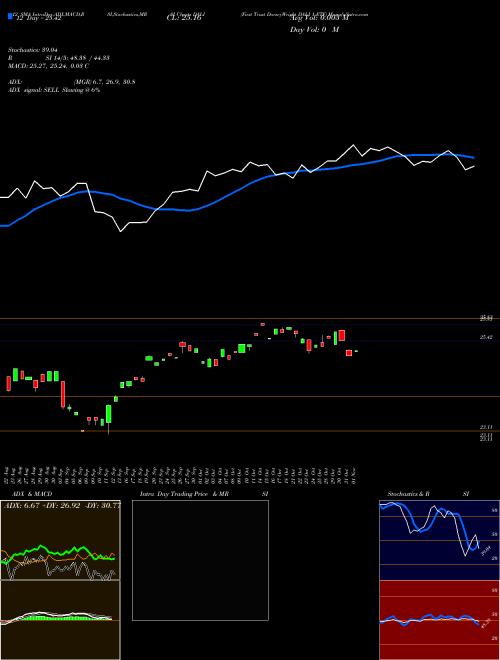Image resolution: width=500 pixels, height=660 pixels.
Task: Open the red RSI chart panel
Action: point(439,620)
